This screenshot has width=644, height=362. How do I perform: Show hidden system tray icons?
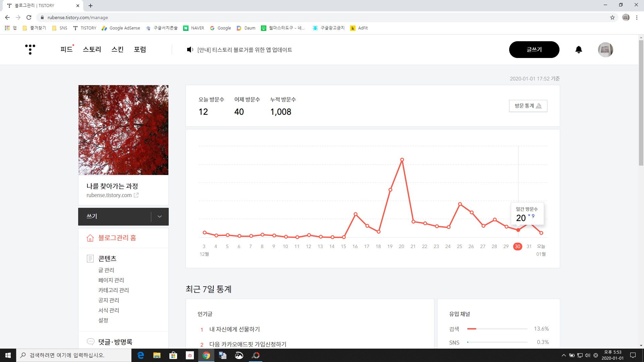[563, 355]
